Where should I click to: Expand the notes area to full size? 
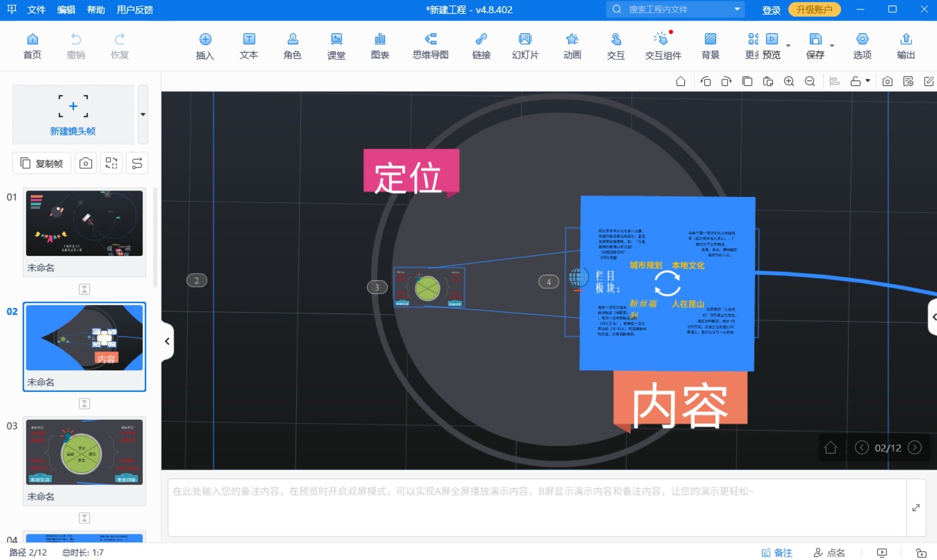tap(916, 508)
